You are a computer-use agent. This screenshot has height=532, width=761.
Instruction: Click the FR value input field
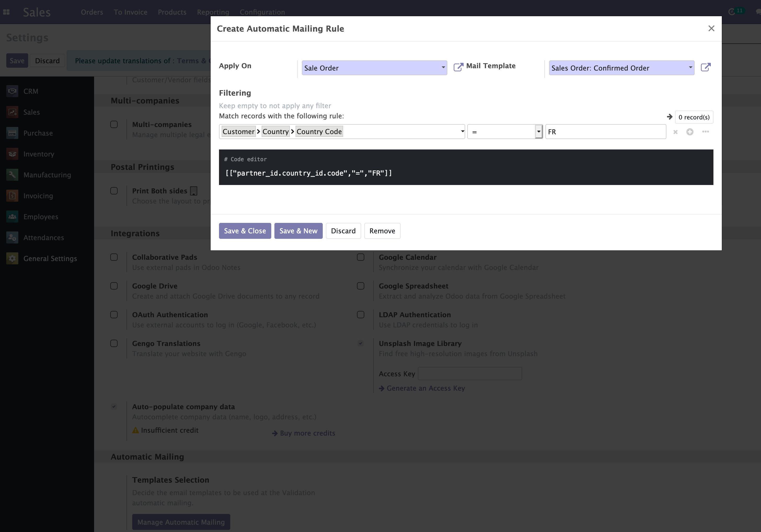click(x=605, y=132)
